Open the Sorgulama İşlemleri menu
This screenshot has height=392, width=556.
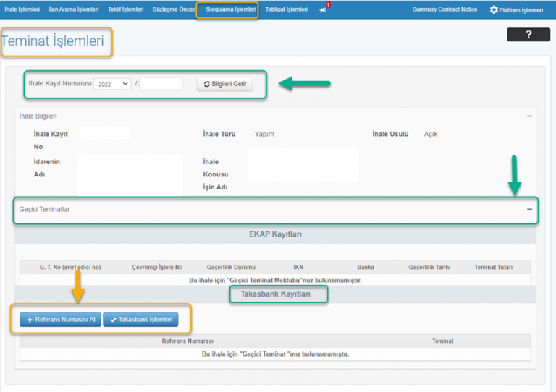pyautogui.click(x=227, y=9)
